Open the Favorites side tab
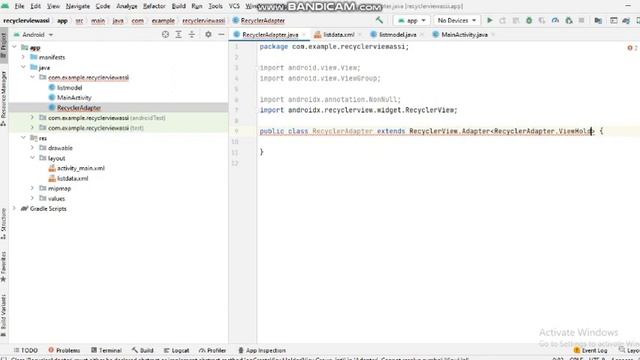Viewport: 640px width, 360px height. 4,267
